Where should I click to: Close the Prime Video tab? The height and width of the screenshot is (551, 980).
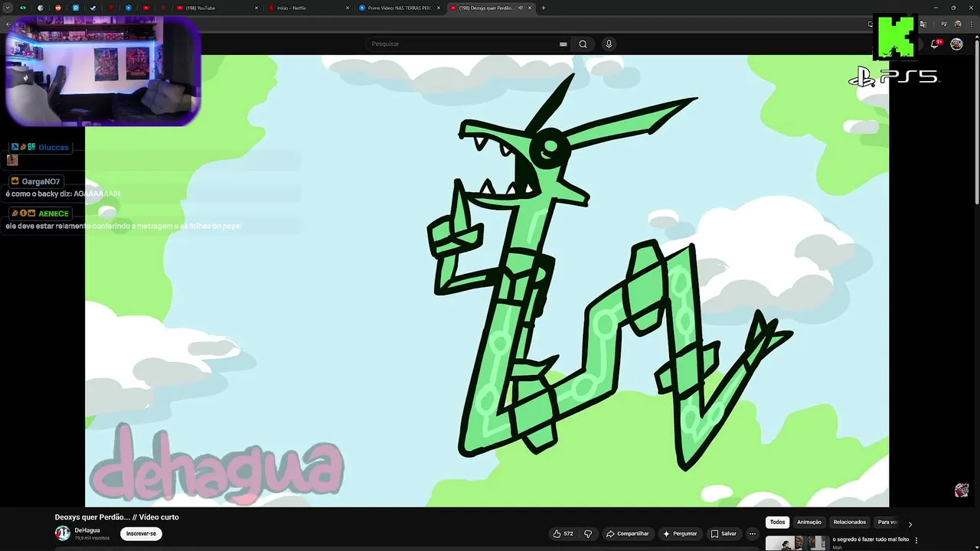[x=439, y=8]
